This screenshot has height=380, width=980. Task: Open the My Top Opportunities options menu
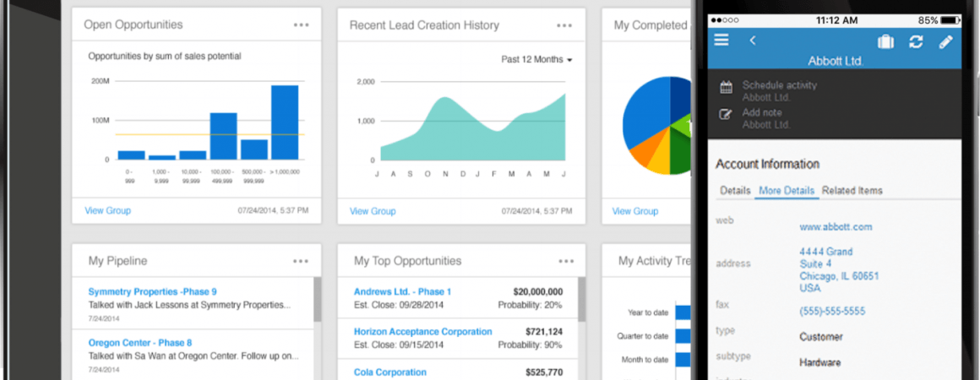566,261
